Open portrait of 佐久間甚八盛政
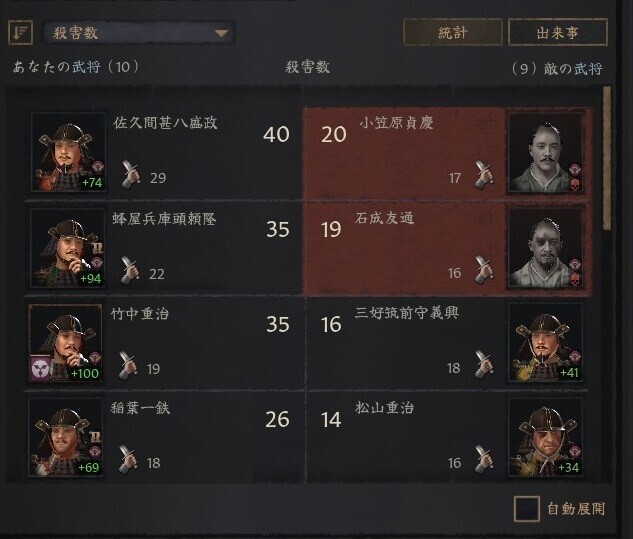 69,152
